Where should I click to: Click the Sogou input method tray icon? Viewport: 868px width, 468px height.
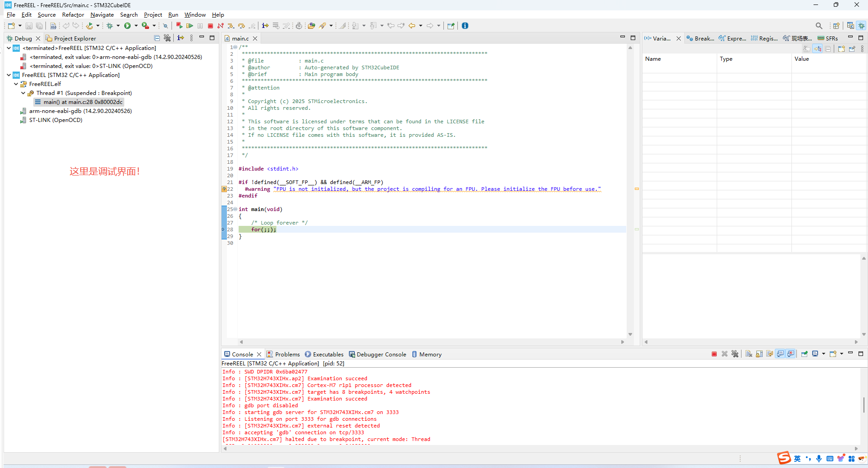click(x=784, y=458)
